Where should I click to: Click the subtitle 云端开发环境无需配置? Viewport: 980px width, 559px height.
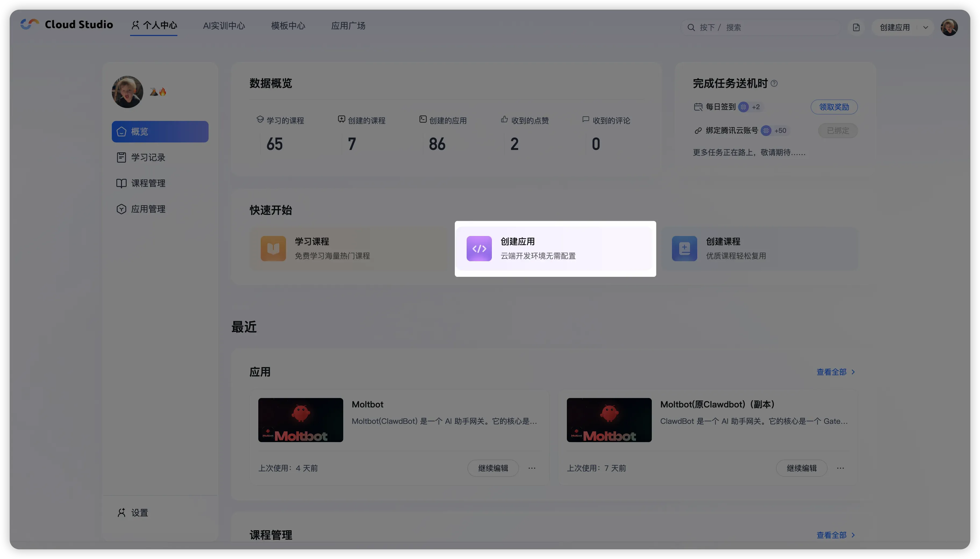click(x=538, y=256)
